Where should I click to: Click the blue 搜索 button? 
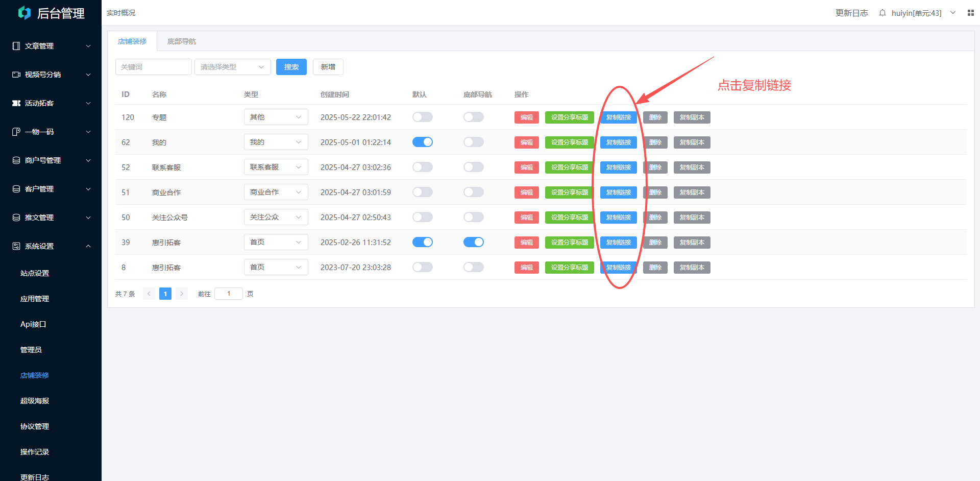[x=291, y=67]
